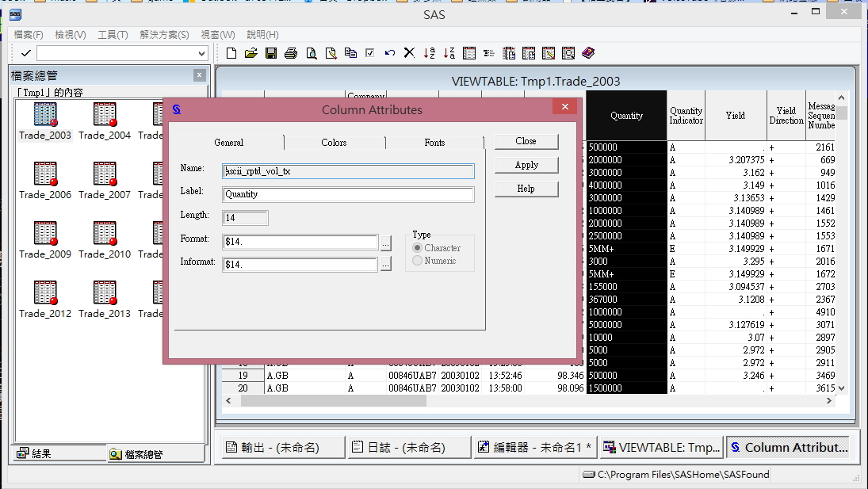The image size is (868, 489).
Task: Expand the command box dropdown
Action: click(x=201, y=53)
